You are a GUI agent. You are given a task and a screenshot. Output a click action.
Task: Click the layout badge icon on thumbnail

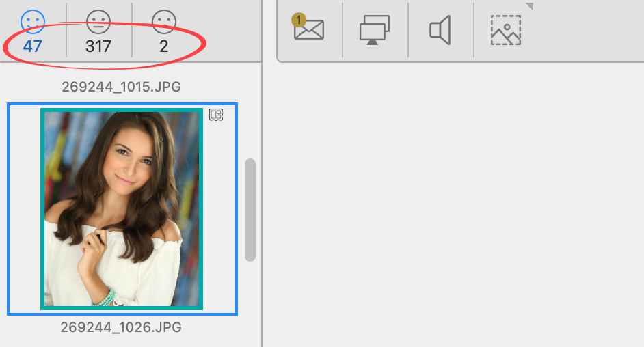(216, 115)
